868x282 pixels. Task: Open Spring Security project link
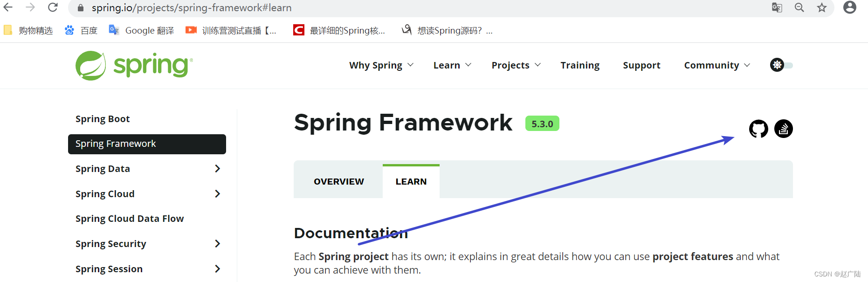pyautogui.click(x=111, y=244)
